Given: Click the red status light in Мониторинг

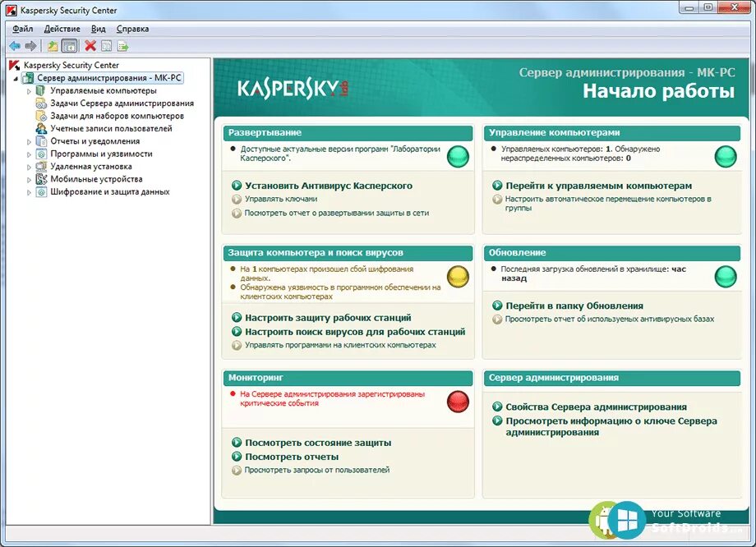Looking at the screenshot, I should point(458,402).
